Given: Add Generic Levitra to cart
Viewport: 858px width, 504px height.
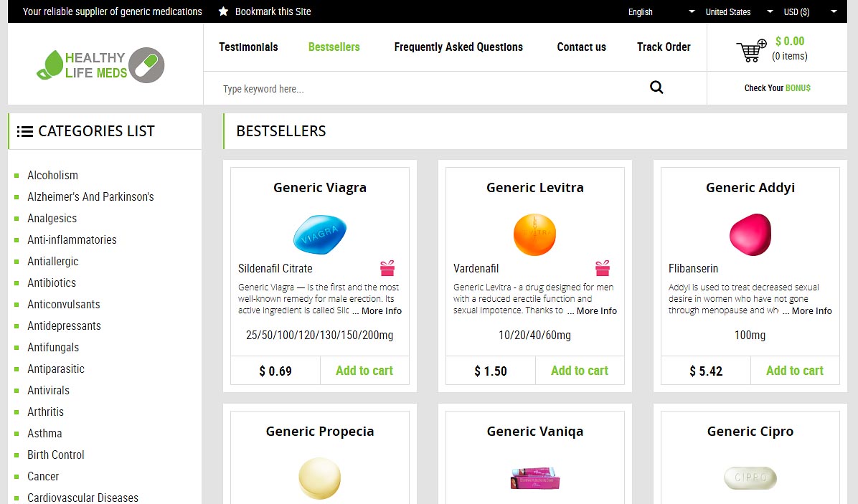Looking at the screenshot, I should [579, 371].
